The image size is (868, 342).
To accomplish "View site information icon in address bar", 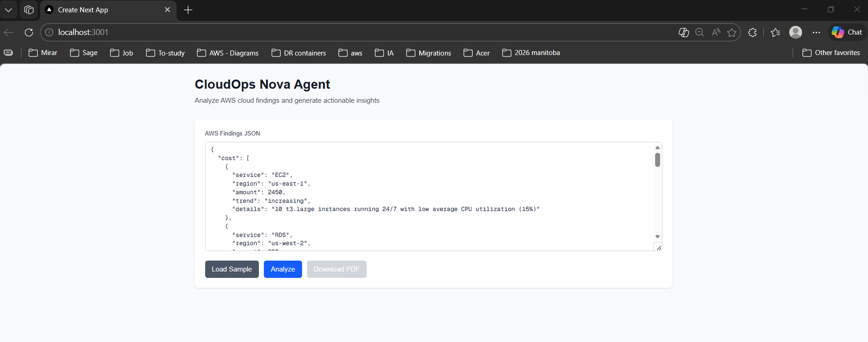I will 49,32.
